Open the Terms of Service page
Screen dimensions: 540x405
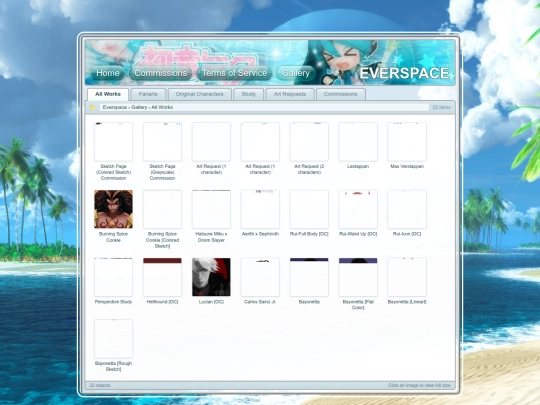[x=234, y=73]
